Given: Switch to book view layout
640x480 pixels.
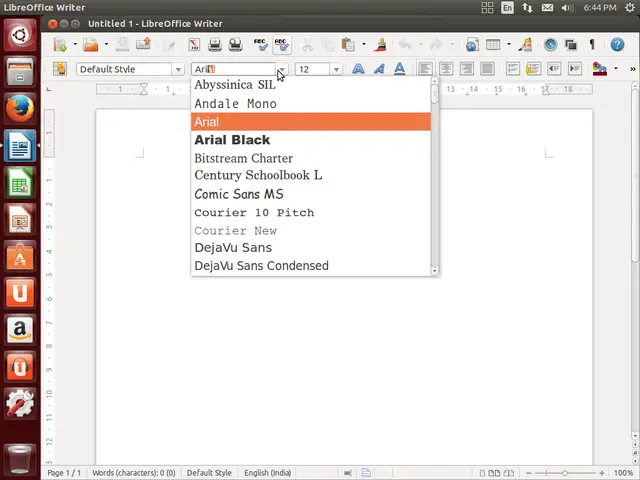Looking at the screenshot, I should pos(509,473).
